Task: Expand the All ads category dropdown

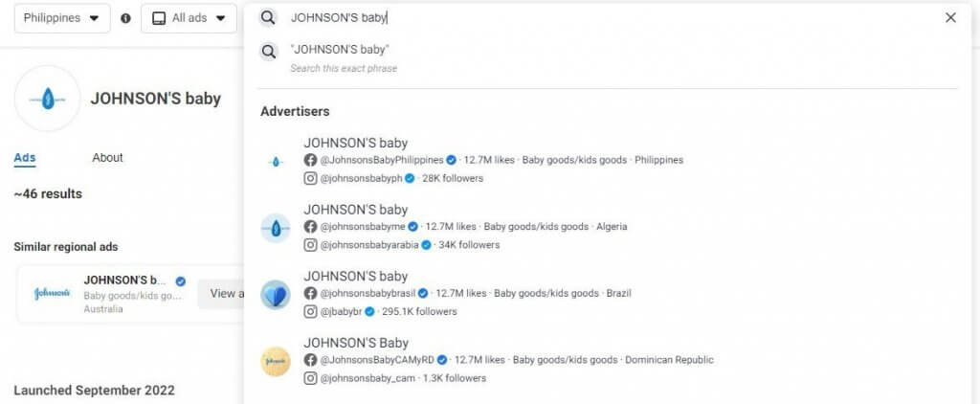Action: (189, 18)
